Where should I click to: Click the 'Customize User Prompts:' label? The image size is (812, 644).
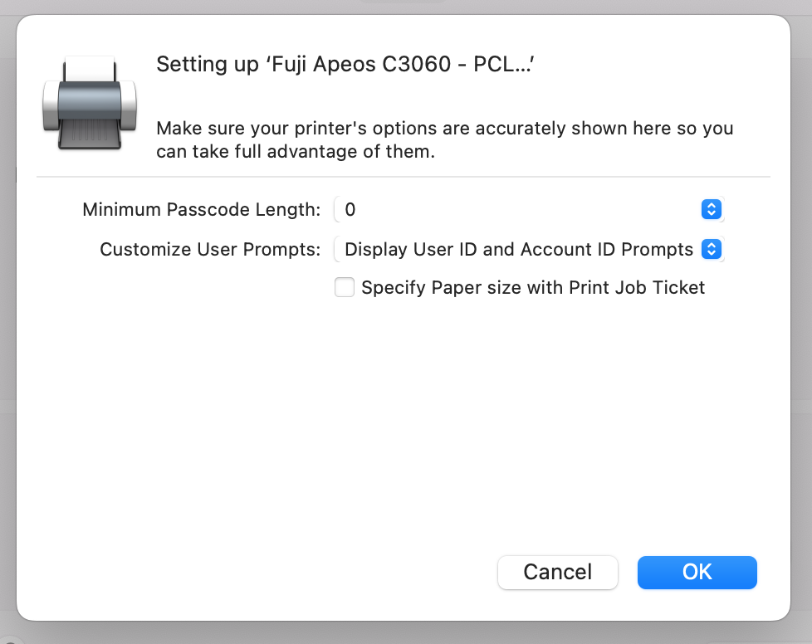coord(210,250)
